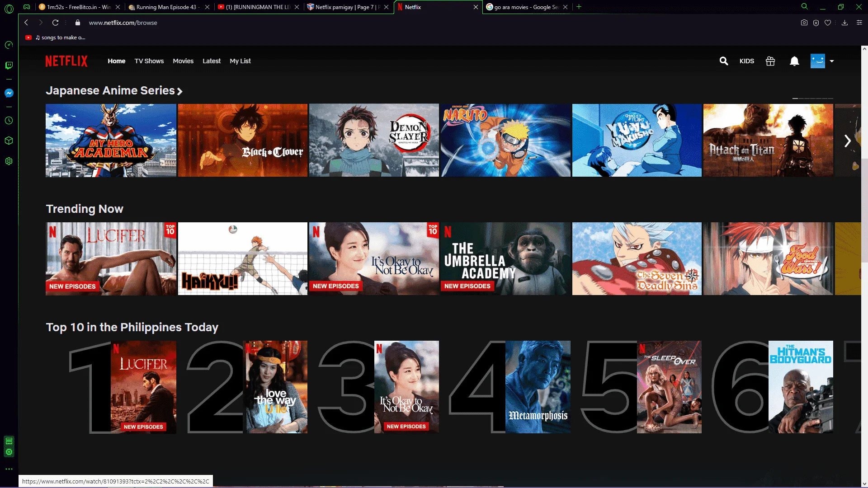Bookmark page with the heart icon

coord(828,23)
